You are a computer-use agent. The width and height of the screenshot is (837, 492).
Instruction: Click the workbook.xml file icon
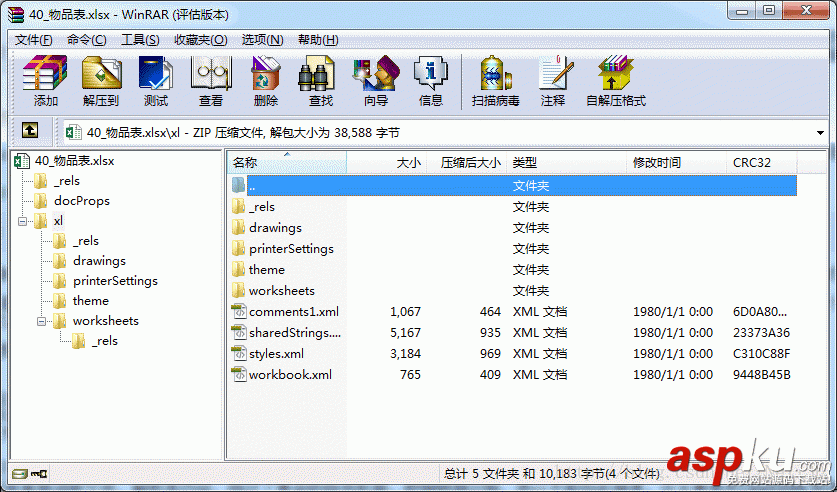[239, 375]
